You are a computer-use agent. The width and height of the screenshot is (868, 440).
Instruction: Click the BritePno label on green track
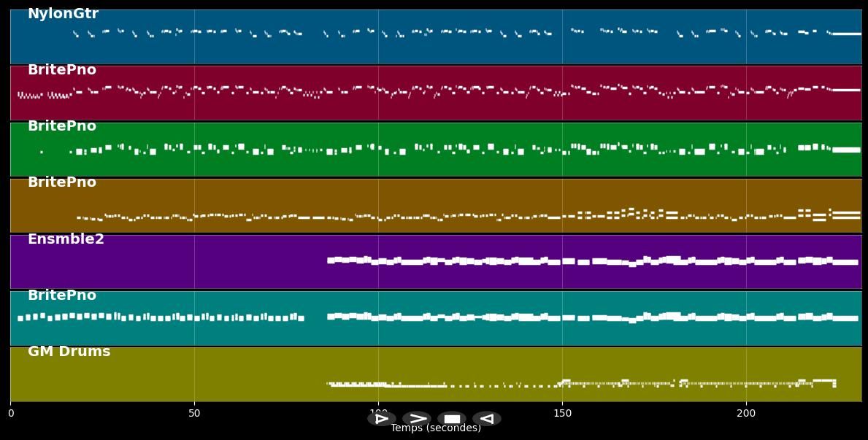[x=62, y=126]
